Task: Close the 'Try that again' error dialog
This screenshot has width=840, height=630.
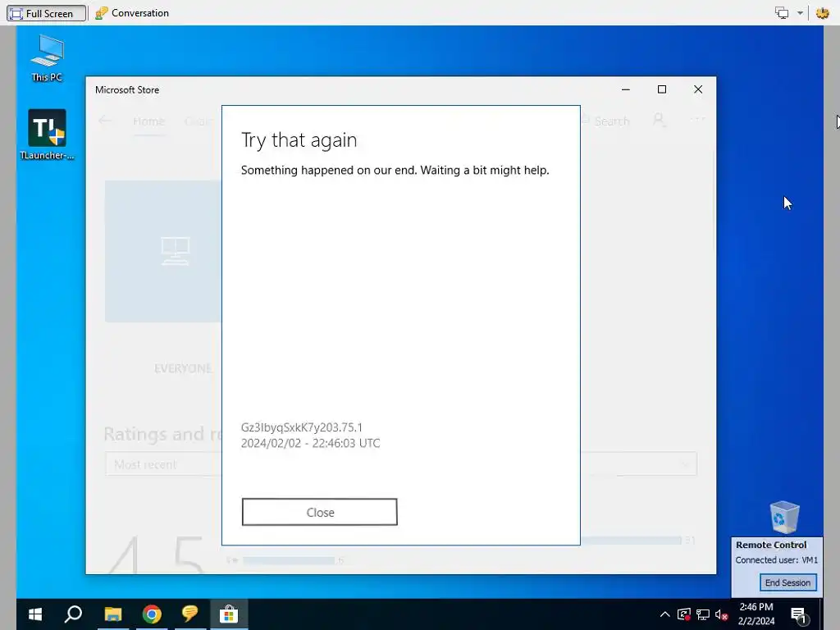Action: pyautogui.click(x=319, y=512)
